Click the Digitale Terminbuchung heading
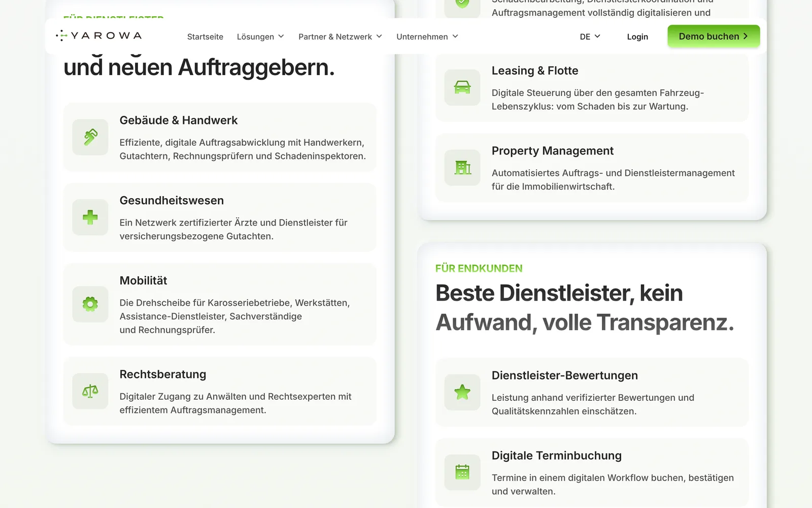 click(557, 456)
